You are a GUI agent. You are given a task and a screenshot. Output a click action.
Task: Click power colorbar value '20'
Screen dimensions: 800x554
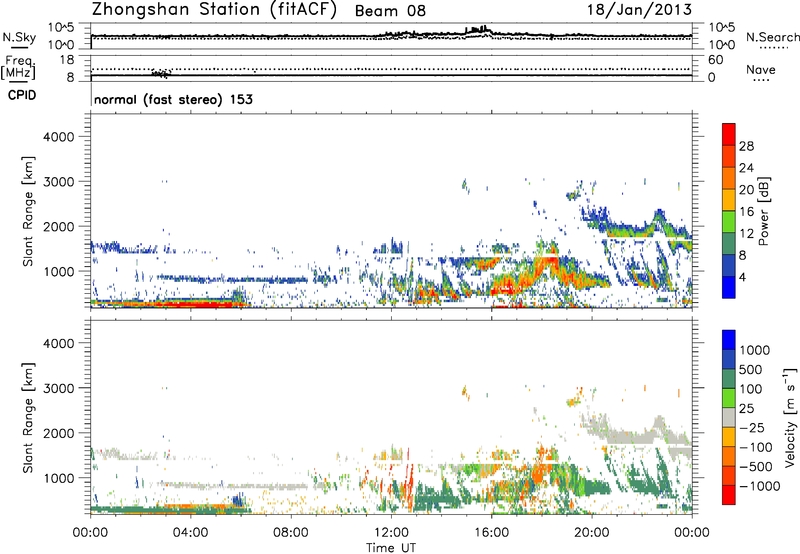746,190
